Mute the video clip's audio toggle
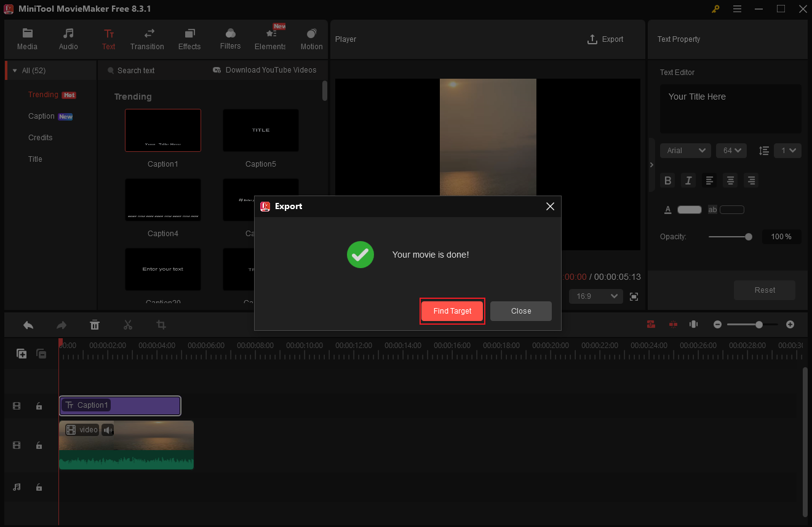Viewport: 812px width, 527px height. (x=108, y=429)
